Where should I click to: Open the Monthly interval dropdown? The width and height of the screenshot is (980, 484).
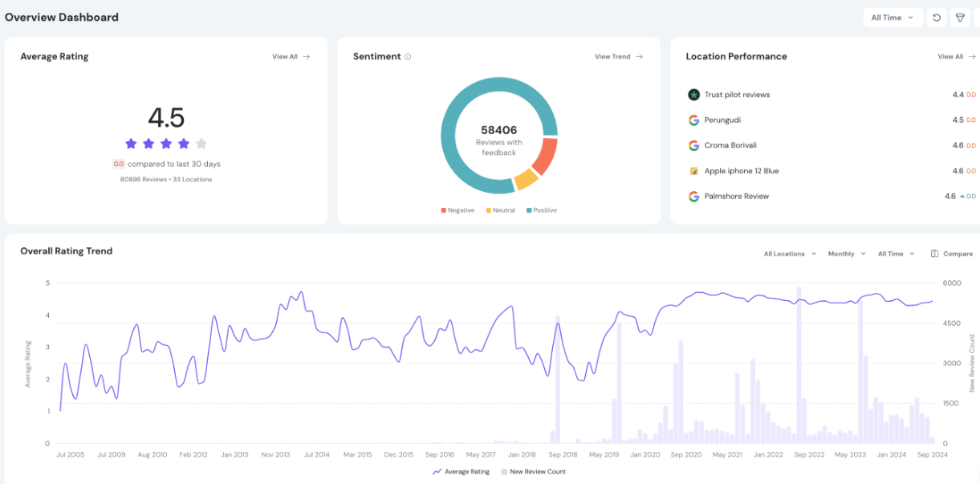(847, 253)
